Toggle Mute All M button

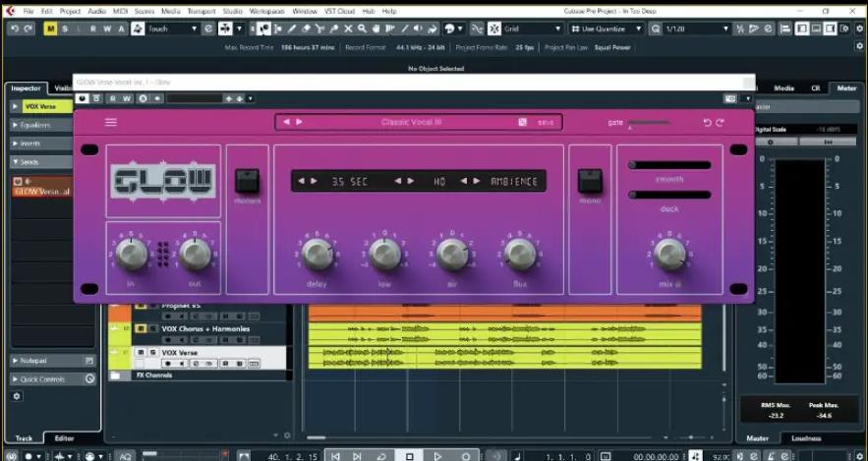50,29
